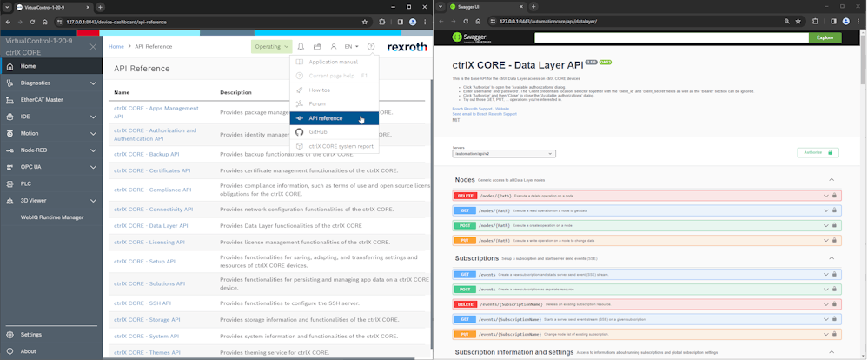Viewport: 868px width, 360px height.
Task: Open extensions in the VirtualControl browser window
Action: (x=382, y=22)
